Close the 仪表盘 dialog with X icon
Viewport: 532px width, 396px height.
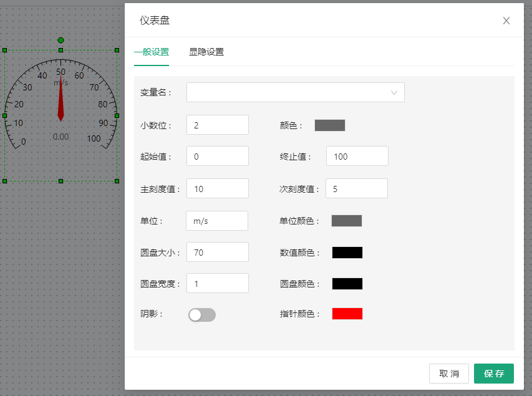coord(506,21)
